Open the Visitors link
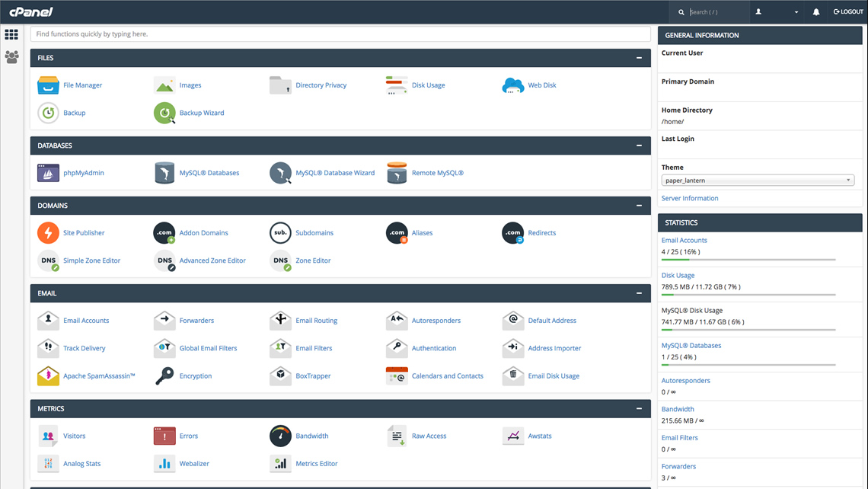 tap(74, 436)
